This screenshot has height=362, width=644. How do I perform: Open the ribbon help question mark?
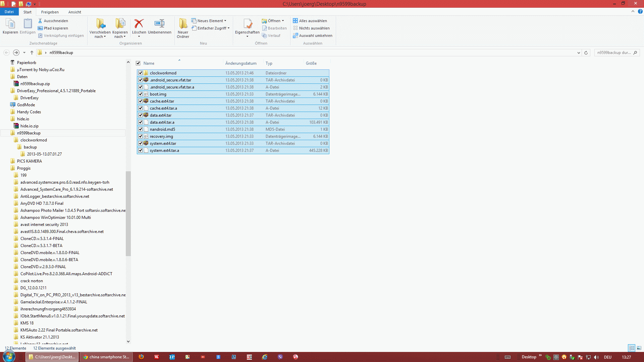tap(640, 11)
